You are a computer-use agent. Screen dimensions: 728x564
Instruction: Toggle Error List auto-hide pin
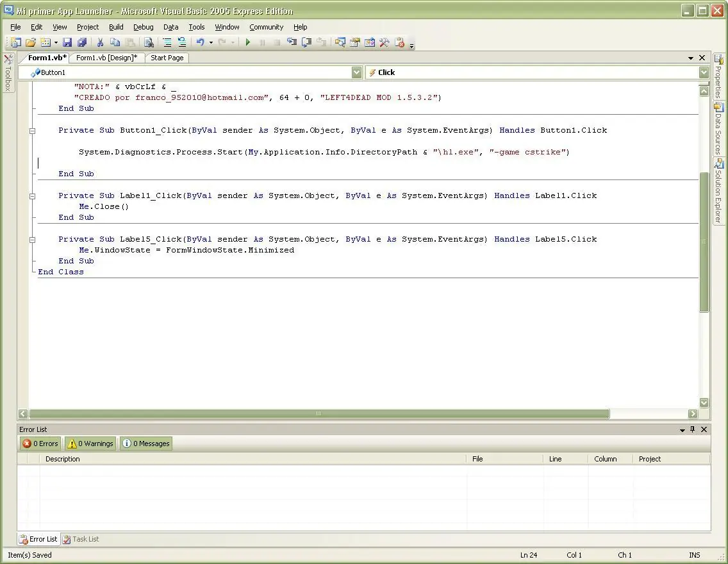[x=692, y=429]
